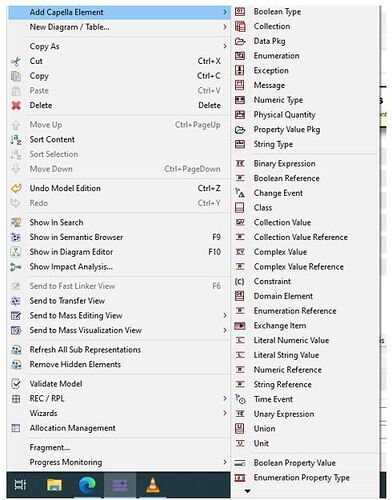Click the Constraint icon
392x500 pixels.
240,282
